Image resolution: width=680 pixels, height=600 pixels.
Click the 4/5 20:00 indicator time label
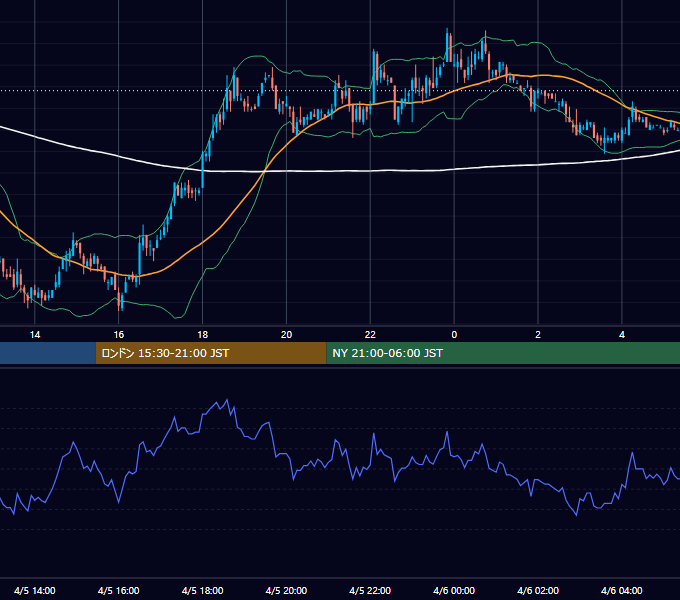286,590
